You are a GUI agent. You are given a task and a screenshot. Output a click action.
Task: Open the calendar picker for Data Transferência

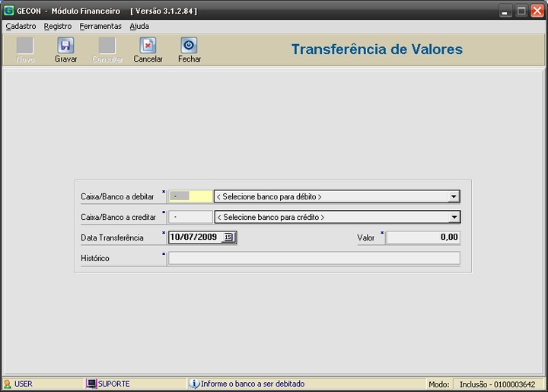tap(228, 237)
